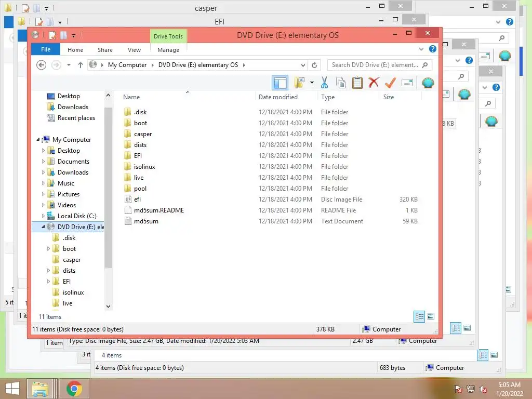This screenshot has height=399, width=532.
Task: Open recent locations dropdown arrow
Action: [x=69, y=65]
